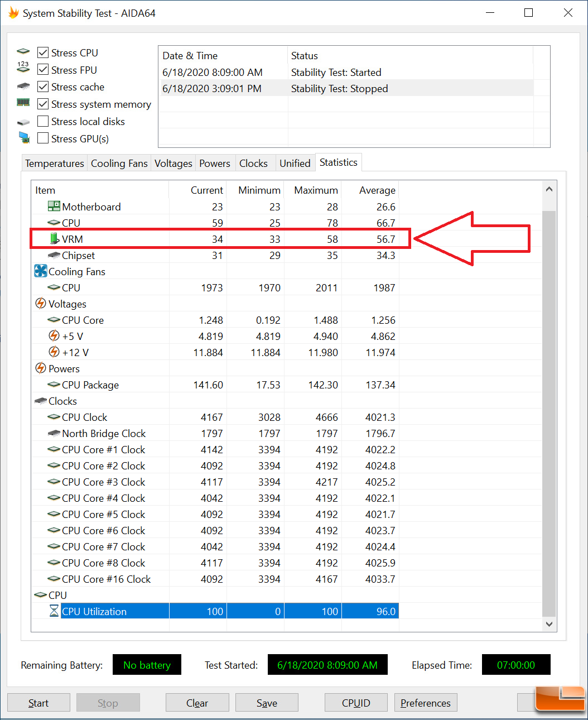Click the Average column header

pyautogui.click(x=370, y=190)
